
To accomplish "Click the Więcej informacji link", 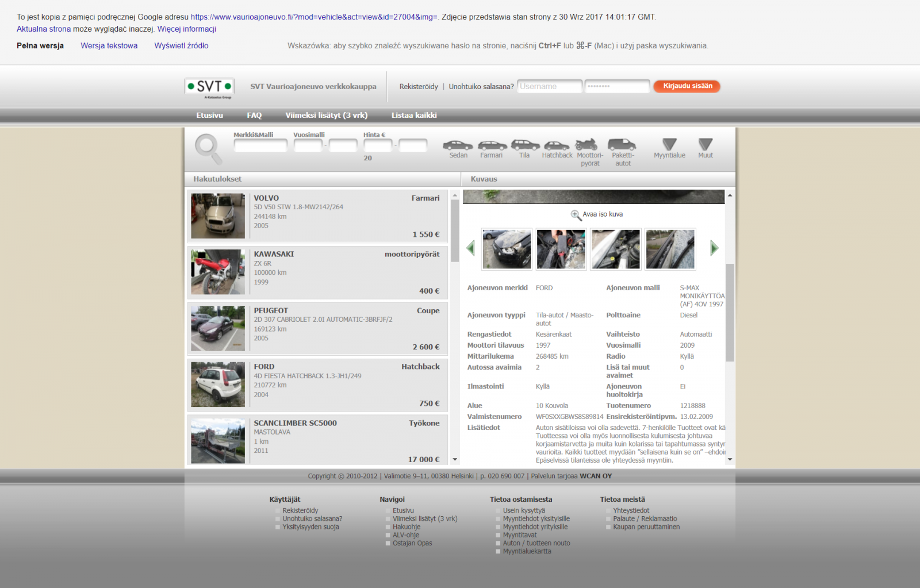I will pos(187,29).
